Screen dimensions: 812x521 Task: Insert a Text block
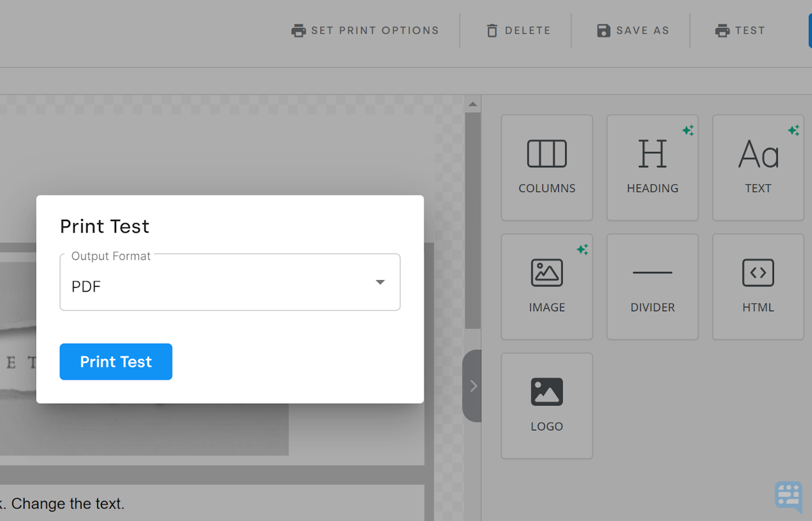pos(757,167)
